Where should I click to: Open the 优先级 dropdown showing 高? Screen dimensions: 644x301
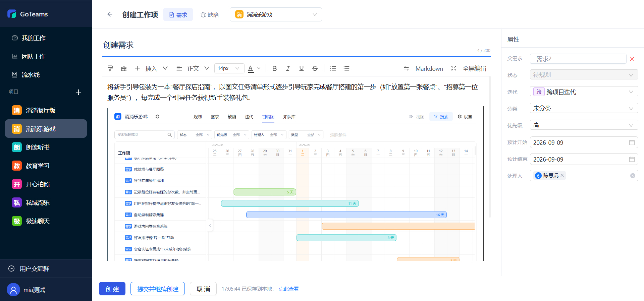pos(584,125)
